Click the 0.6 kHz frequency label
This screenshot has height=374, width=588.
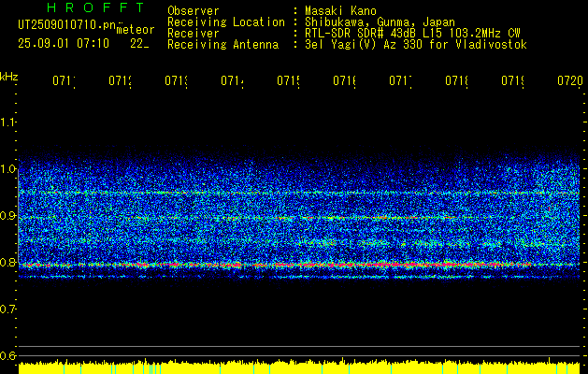click(7, 355)
